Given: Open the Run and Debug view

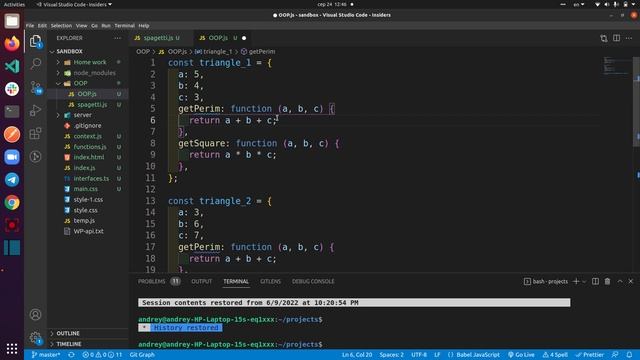Looking at the screenshot, I should coord(36,110).
